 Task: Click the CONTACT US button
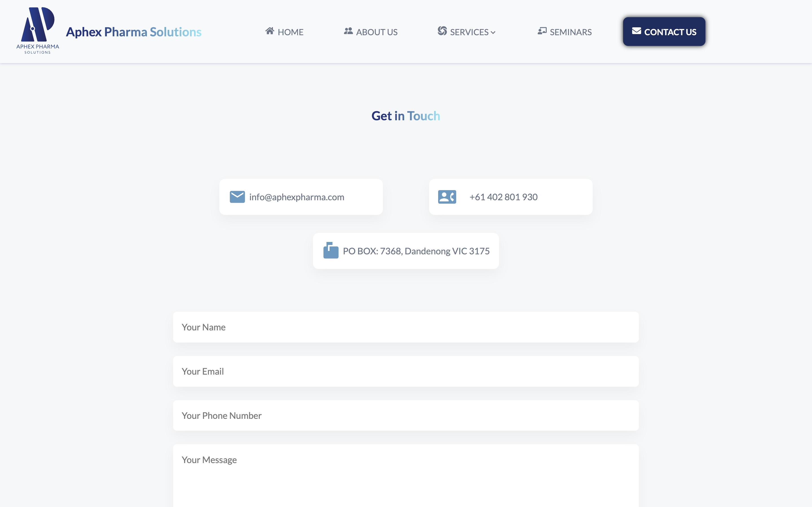point(663,31)
